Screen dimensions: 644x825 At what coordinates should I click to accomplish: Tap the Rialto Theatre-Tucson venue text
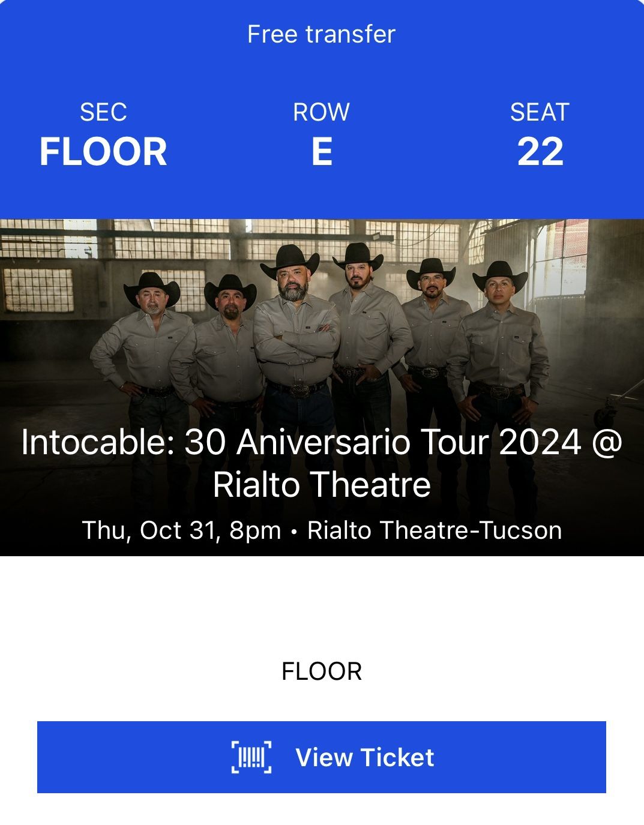(435, 530)
